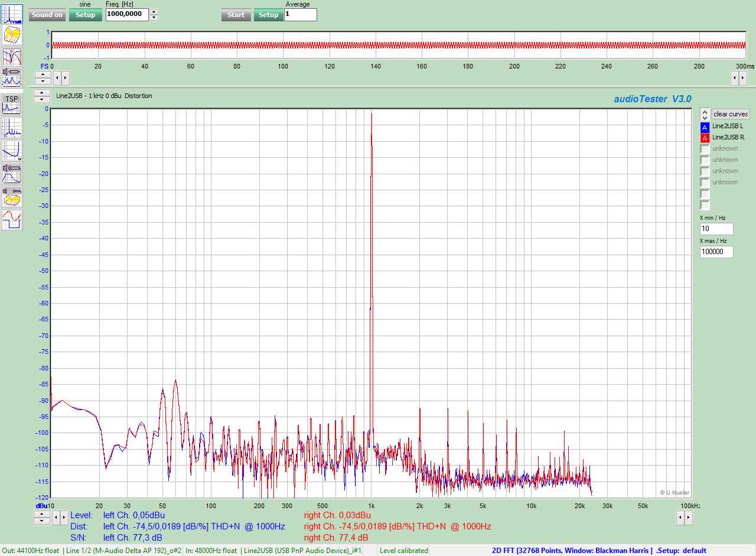Open the U-shaped curve measurement icon
The height and width of the screenshot is (556, 756).
coord(12,151)
